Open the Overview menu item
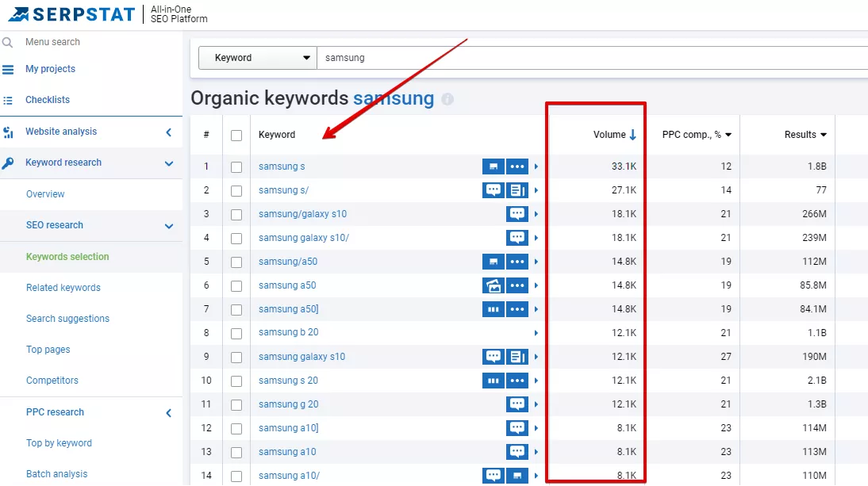 tap(45, 194)
